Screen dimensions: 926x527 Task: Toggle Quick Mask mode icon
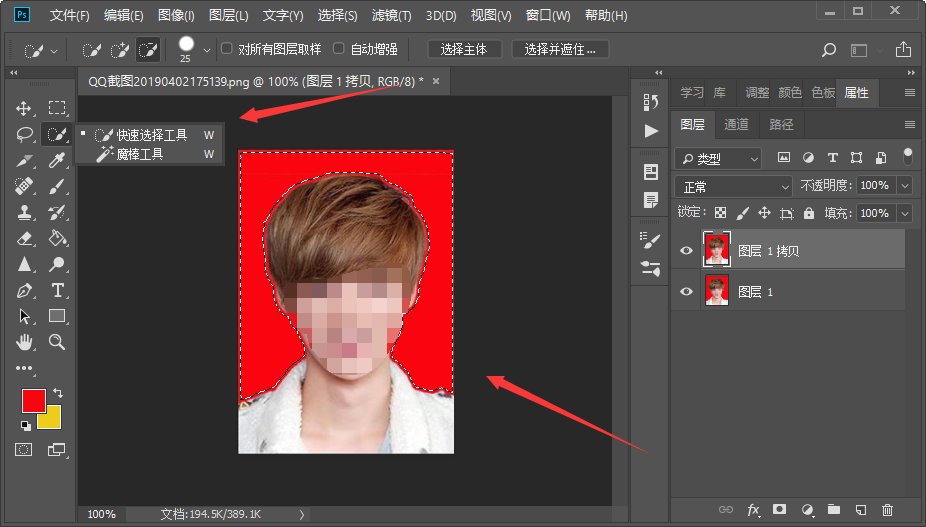pyautogui.click(x=24, y=450)
